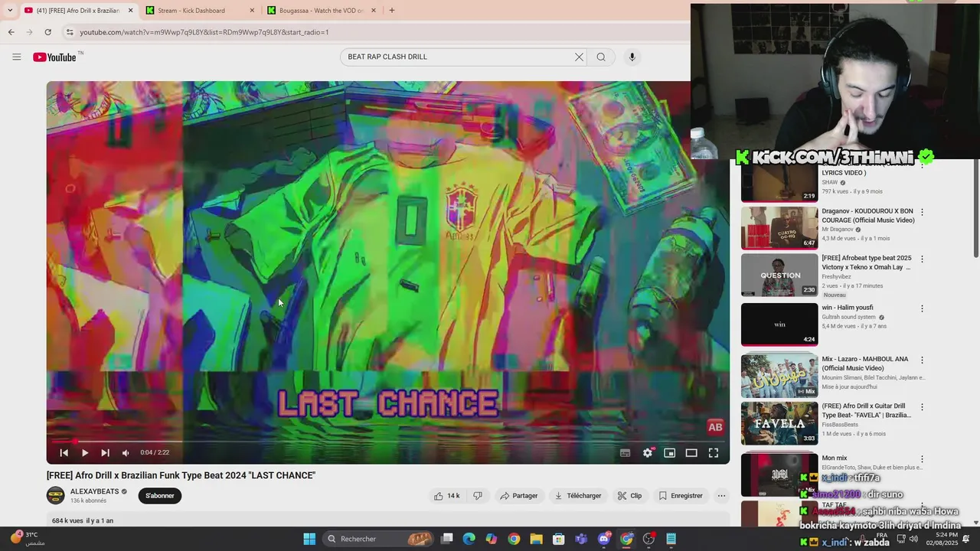Open the player settings gear
Image resolution: width=980 pixels, height=551 pixels.
[x=648, y=452]
